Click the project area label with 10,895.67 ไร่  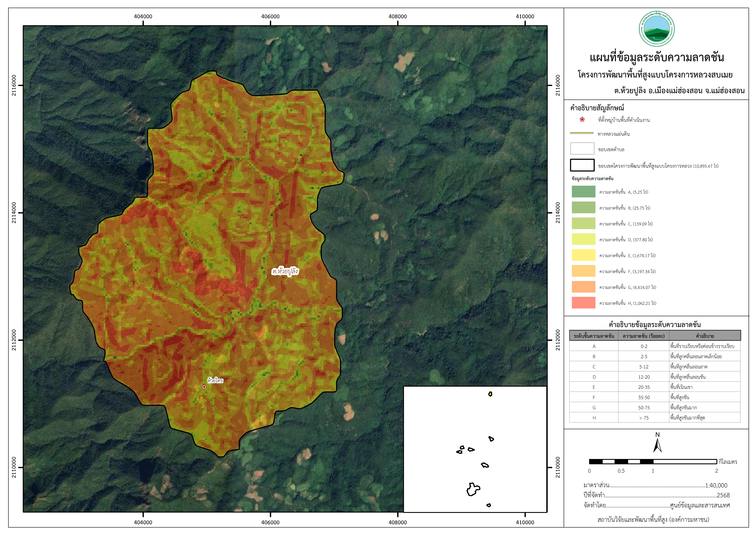658,166
